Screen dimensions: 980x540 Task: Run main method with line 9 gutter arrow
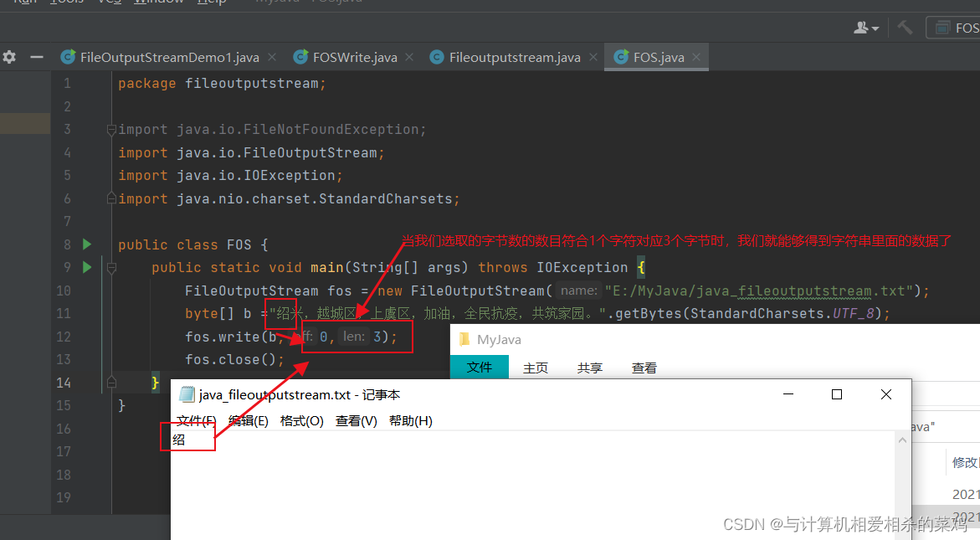pyautogui.click(x=87, y=268)
